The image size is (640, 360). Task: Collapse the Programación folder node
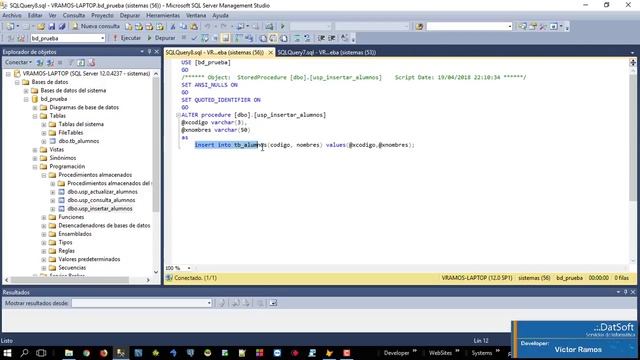click(x=35, y=167)
